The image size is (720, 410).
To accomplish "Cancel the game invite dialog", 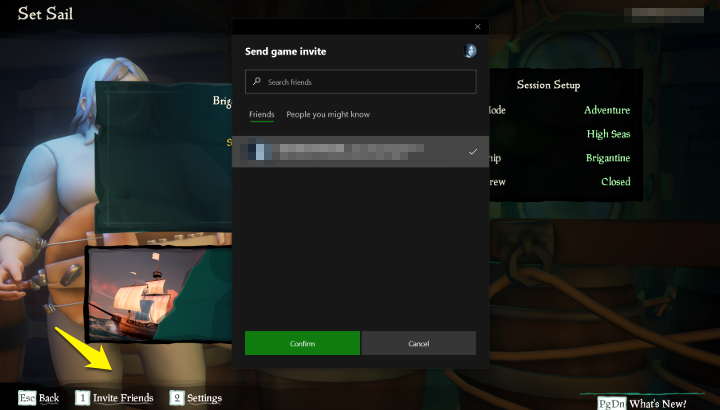I will 419,343.
